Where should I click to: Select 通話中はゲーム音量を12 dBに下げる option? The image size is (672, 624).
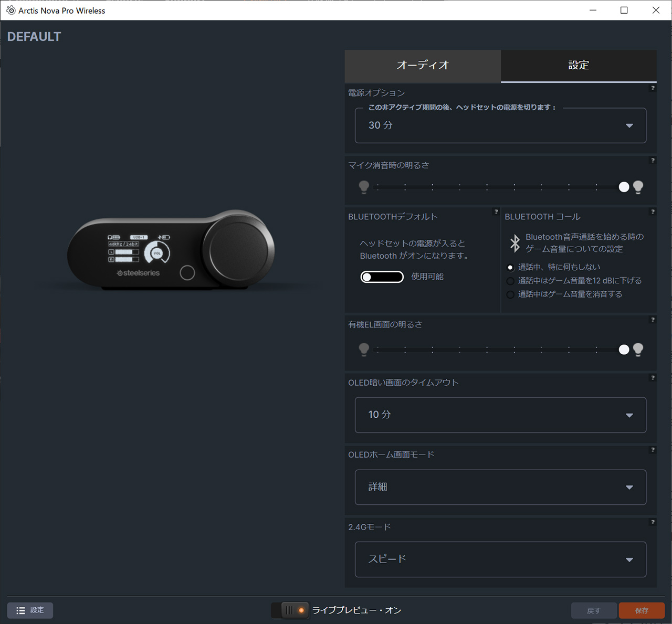pyautogui.click(x=510, y=281)
